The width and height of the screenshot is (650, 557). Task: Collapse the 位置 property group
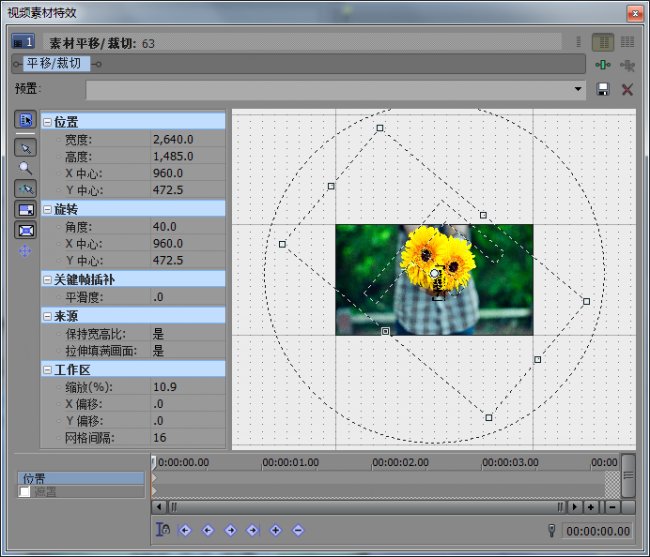47,121
